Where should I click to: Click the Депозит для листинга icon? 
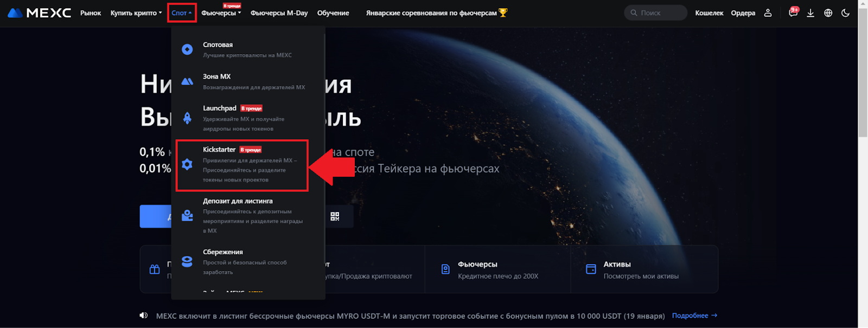(x=187, y=215)
